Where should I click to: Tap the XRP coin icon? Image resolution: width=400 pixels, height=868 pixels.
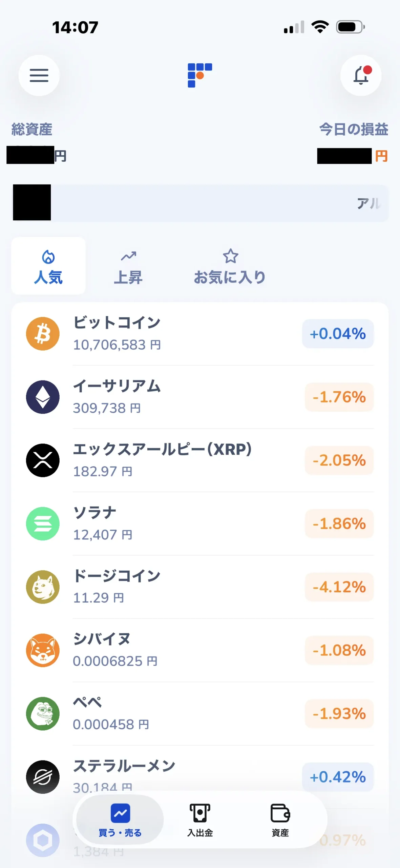[x=43, y=460]
